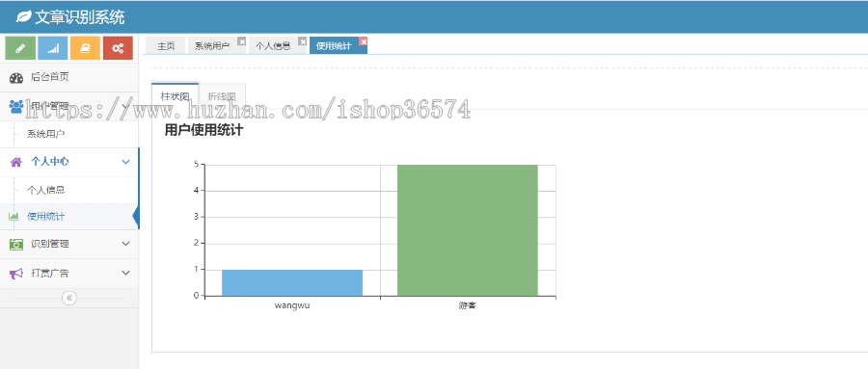The image size is (868, 369).
Task: Click the y-axis value 3
Action: point(196,217)
